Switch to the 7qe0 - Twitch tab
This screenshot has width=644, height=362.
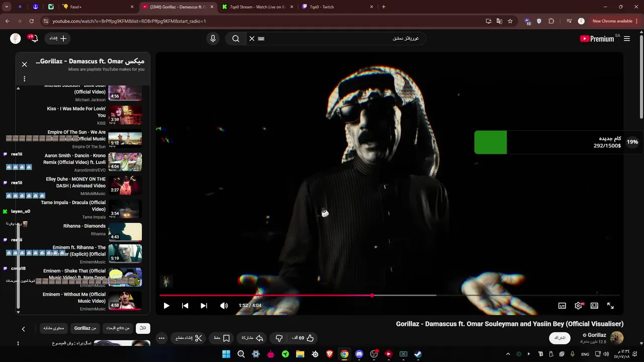[337, 7]
